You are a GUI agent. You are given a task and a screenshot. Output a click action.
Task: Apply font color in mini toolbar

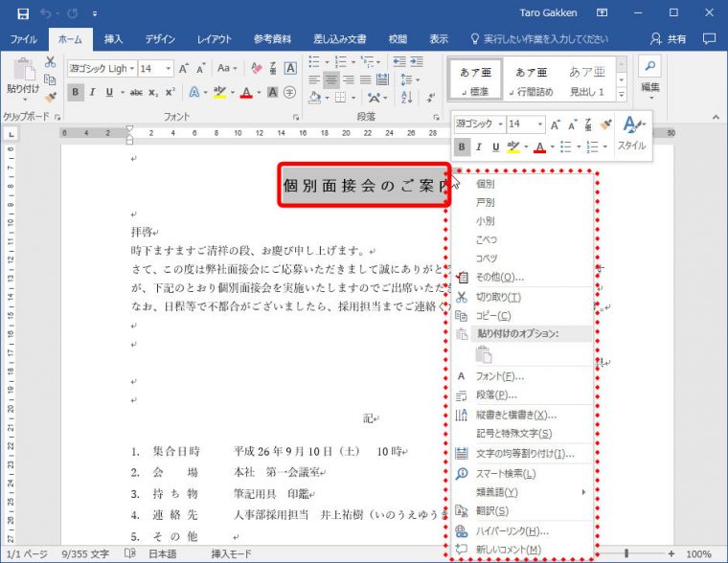[x=539, y=147]
